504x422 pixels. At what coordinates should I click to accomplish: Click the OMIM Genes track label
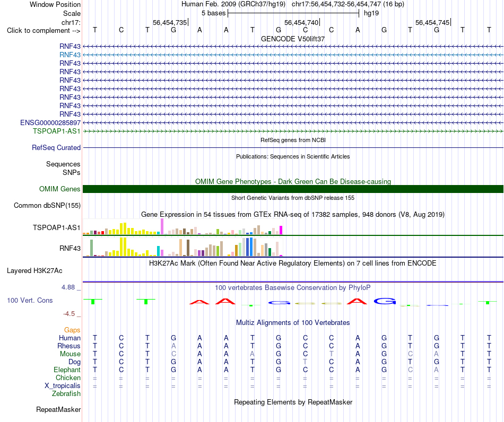(x=60, y=189)
